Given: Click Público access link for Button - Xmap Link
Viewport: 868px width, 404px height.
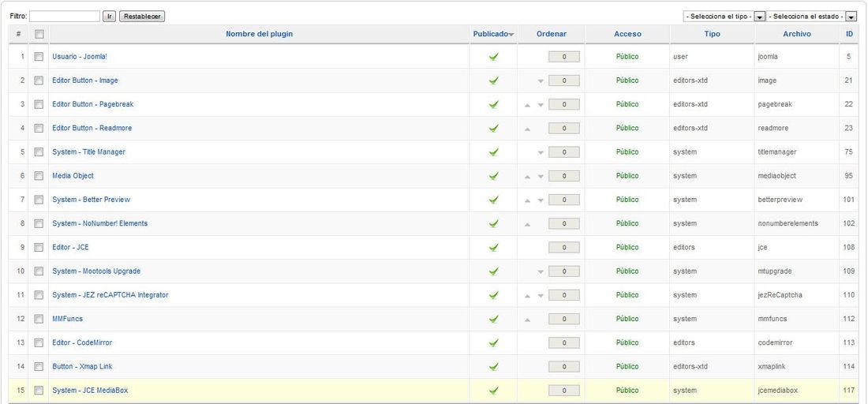Looking at the screenshot, I should click(x=627, y=366).
